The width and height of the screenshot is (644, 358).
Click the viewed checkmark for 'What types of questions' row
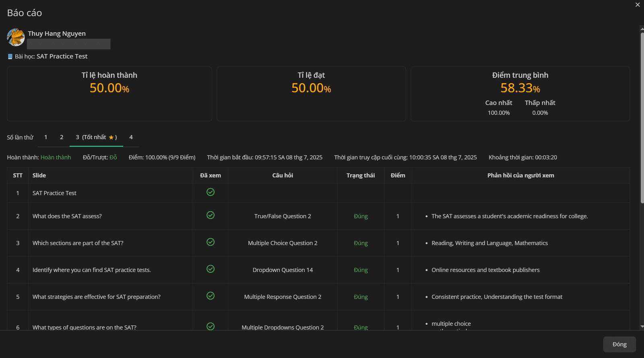[211, 326]
